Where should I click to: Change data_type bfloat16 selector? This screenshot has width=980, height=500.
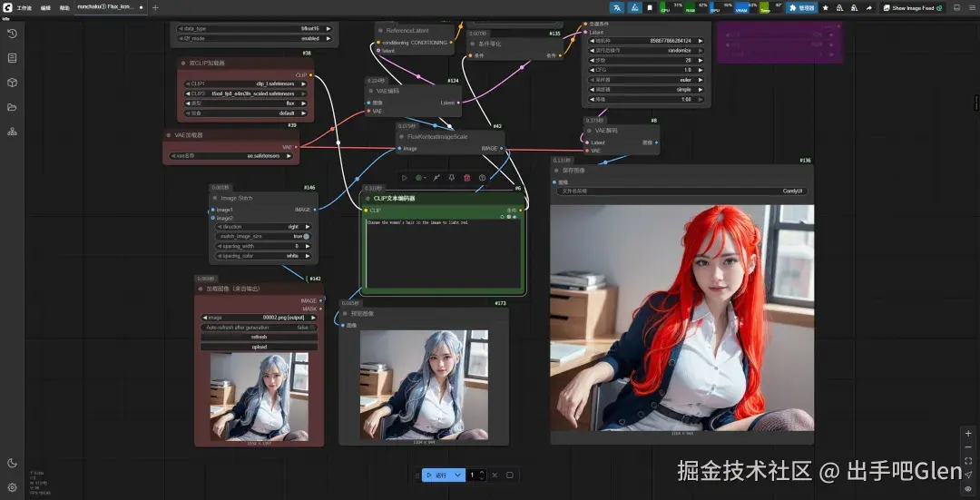point(254,29)
